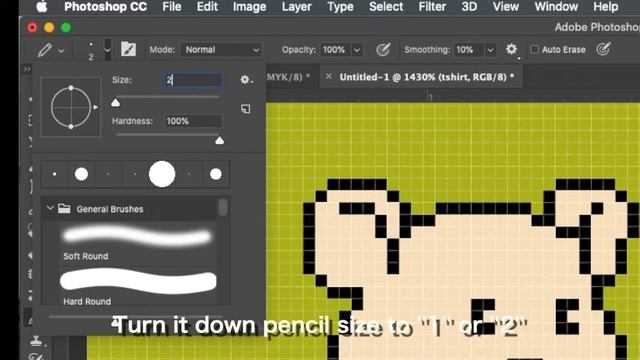Viewport: 640px width, 360px height.
Task: Select the Soft Round brush
Action: click(x=138, y=244)
